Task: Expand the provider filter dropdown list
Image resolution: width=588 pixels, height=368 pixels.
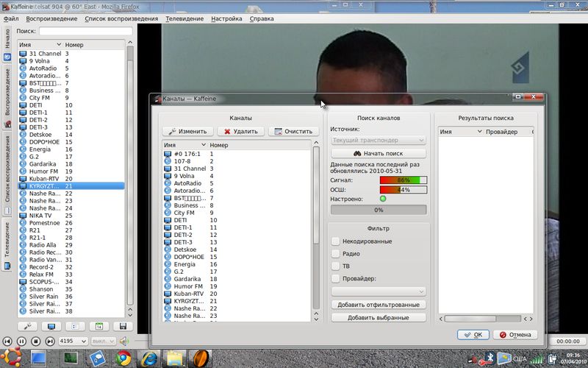Action: click(378, 291)
